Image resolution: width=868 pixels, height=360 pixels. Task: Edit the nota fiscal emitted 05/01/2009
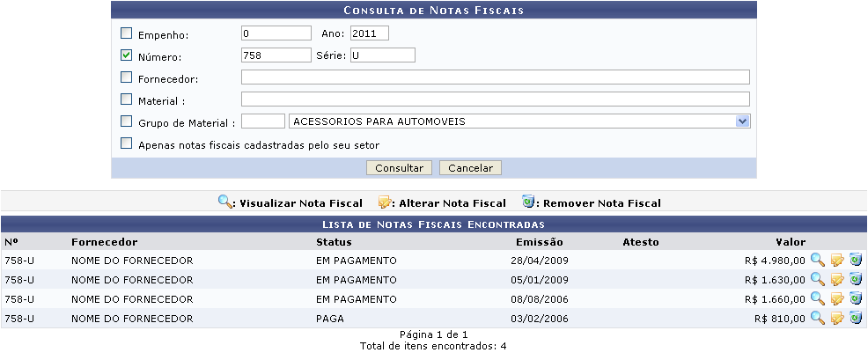pos(837,279)
